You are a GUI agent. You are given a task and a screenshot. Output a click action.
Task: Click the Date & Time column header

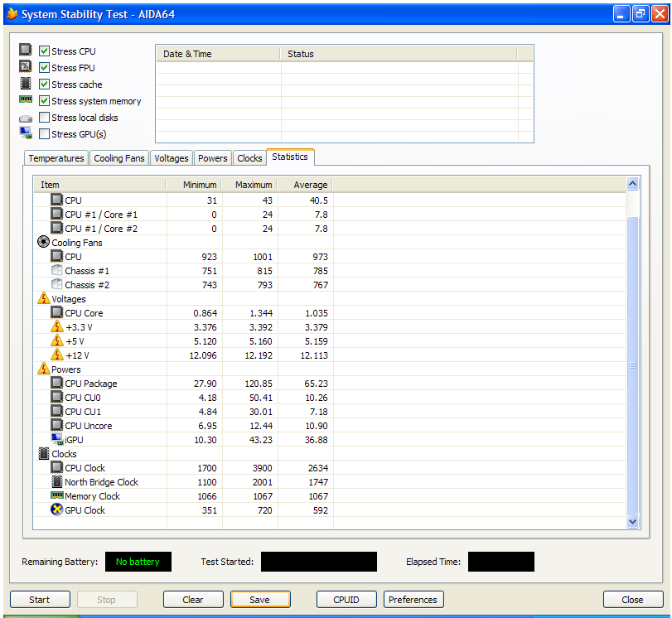[x=219, y=54]
